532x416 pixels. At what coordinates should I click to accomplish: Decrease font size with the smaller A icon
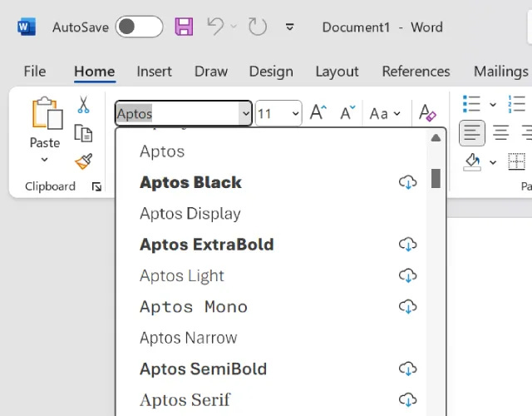click(x=347, y=112)
